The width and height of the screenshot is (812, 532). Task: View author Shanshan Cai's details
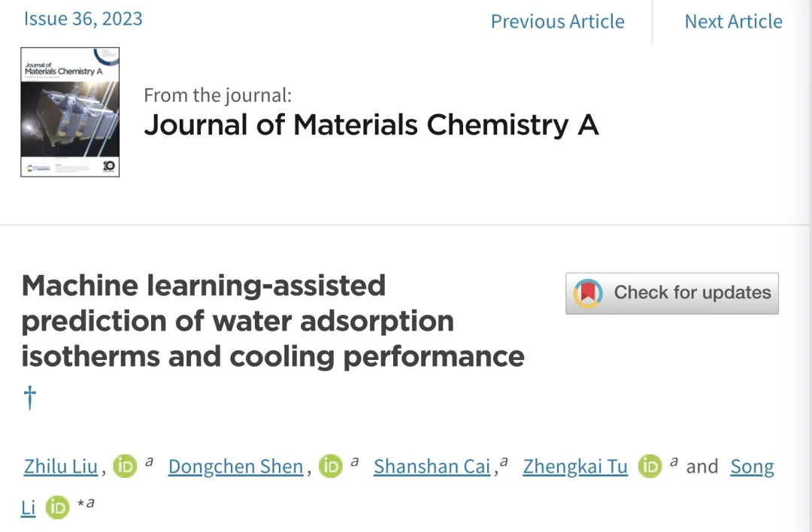pos(432,467)
